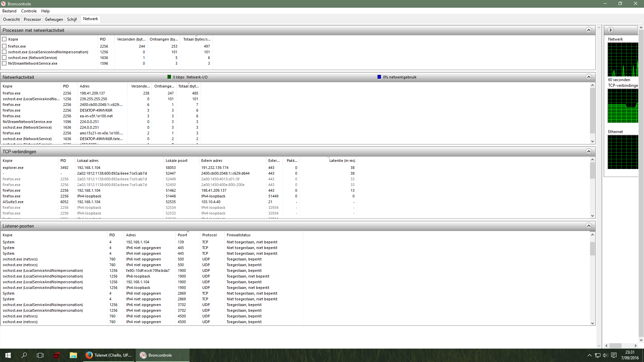Open the Controle menu
This screenshot has height=362, width=644.
tap(29, 11)
